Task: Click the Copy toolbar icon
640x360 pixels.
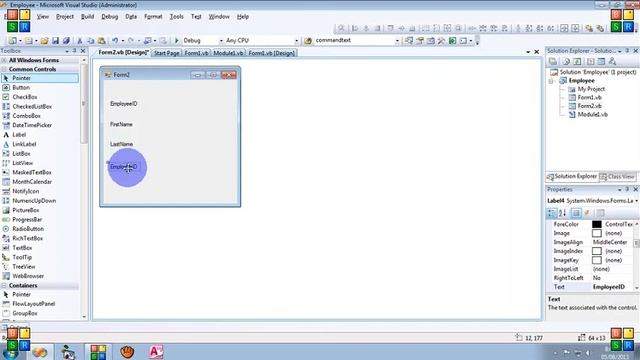Action: click(x=91, y=40)
